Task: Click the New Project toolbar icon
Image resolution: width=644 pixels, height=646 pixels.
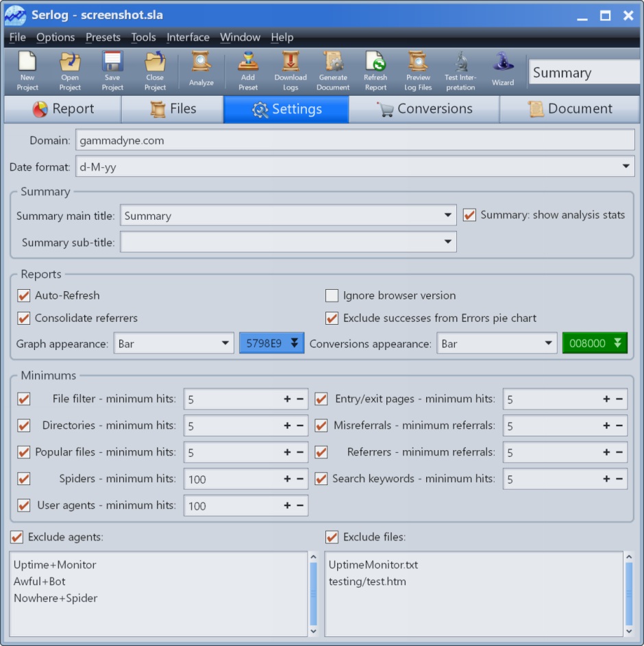Action: pos(27,70)
